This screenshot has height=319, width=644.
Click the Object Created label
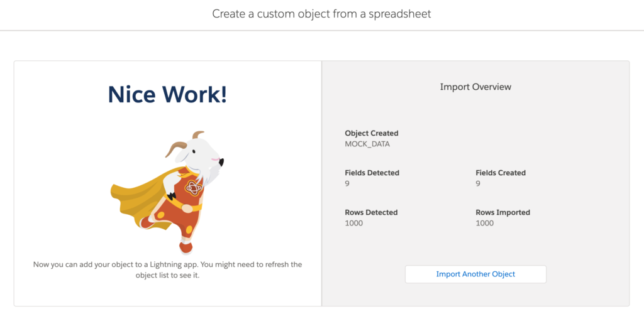coord(372,133)
